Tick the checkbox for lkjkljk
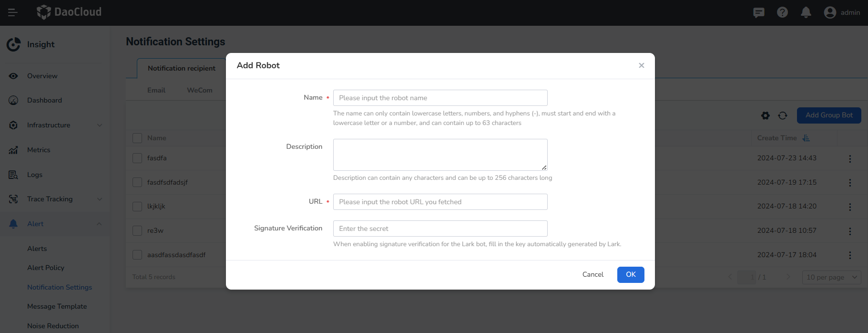The image size is (868, 333). pyautogui.click(x=137, y=206)
